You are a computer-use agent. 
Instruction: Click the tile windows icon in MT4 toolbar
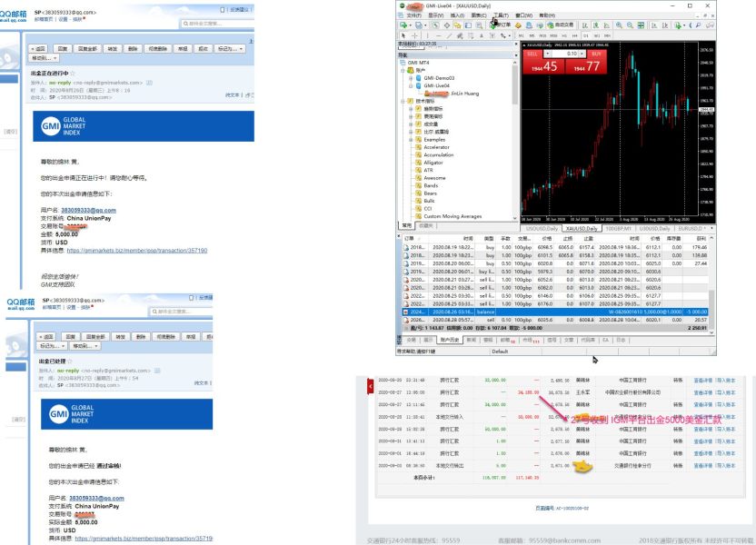[641, 25]
